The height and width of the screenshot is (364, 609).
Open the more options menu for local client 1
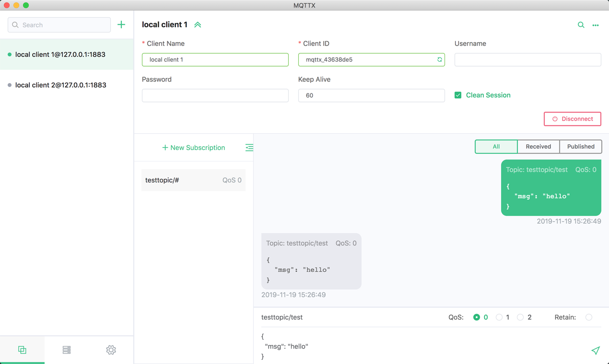coord(595,25)
